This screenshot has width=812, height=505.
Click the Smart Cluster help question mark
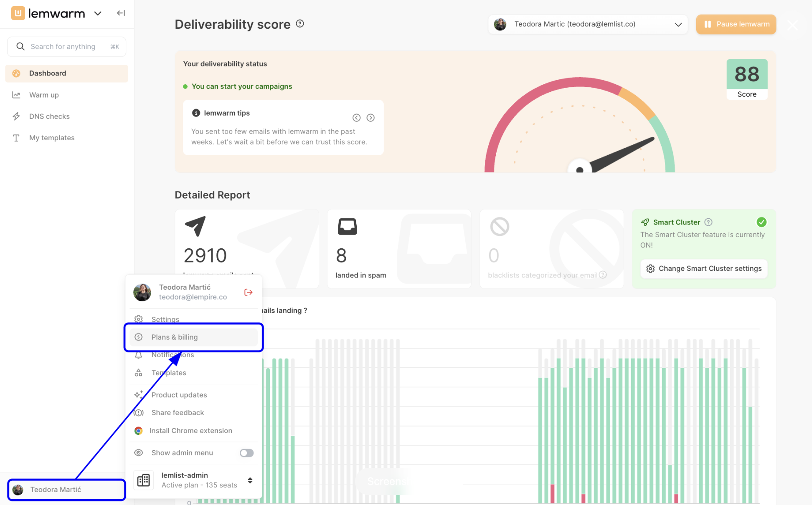tap(708, 222)
